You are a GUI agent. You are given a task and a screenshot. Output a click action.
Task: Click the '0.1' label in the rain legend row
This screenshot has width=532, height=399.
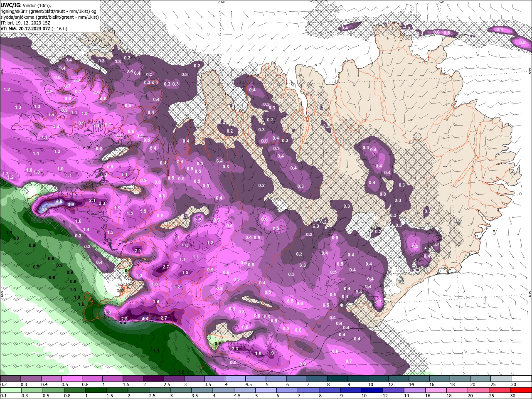4,396
